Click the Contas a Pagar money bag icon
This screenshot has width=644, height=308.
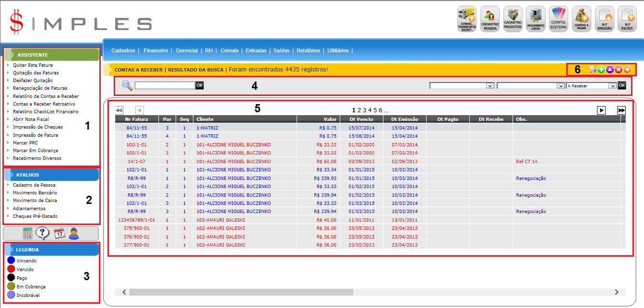[582, 19]
